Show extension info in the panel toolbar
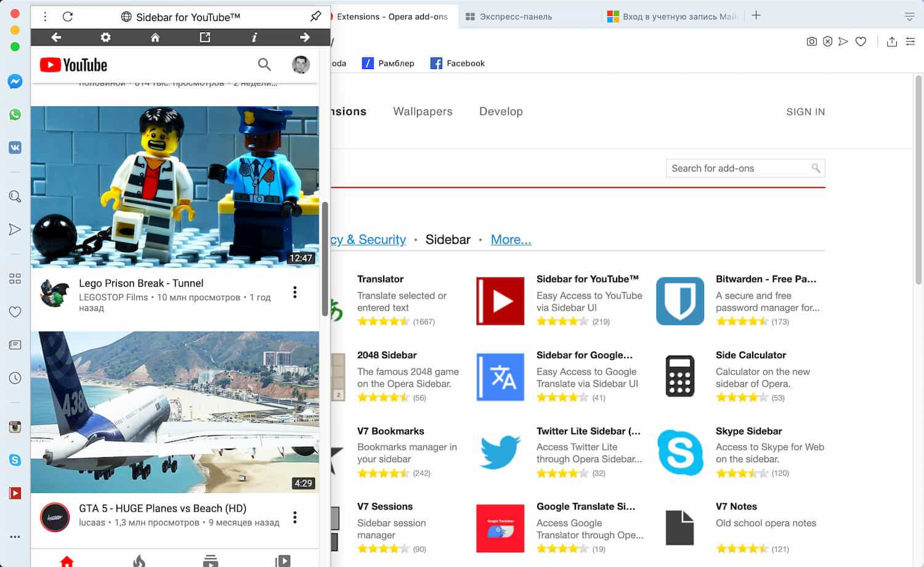924x567 pixels. coord(254,38)
